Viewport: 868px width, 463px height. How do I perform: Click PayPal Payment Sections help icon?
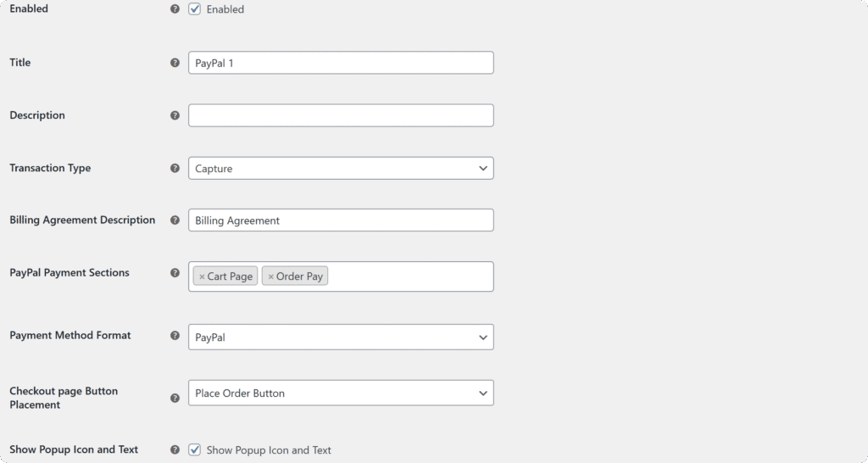click(175, 273)
